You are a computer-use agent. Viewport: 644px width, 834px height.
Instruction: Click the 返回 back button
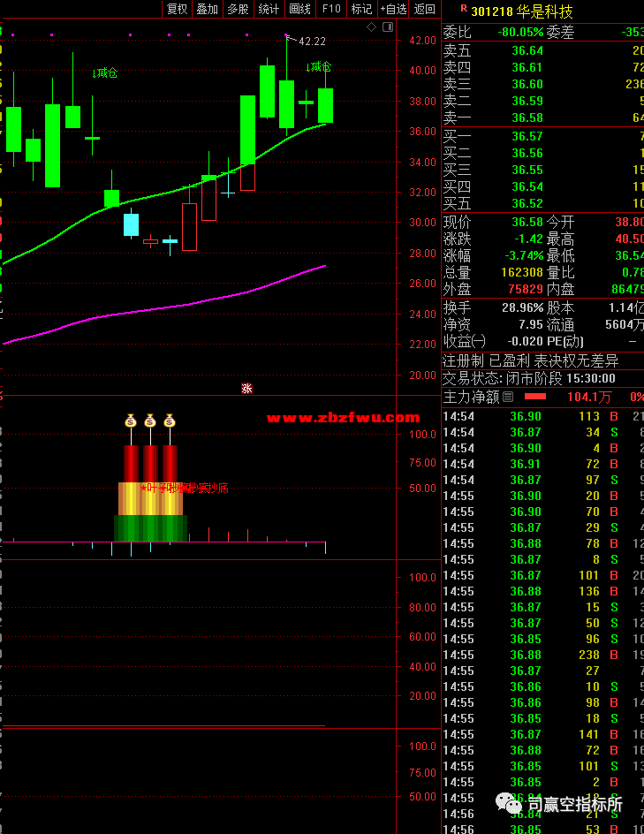click(425, 9)
